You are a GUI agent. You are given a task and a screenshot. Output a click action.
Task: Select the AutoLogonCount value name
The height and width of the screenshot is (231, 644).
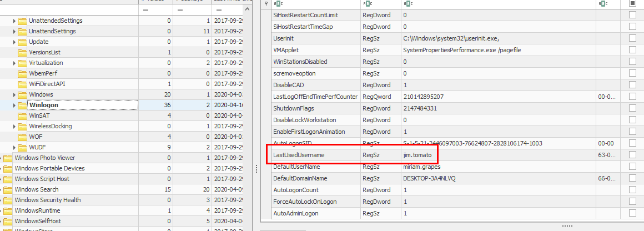tap(296, 190)
